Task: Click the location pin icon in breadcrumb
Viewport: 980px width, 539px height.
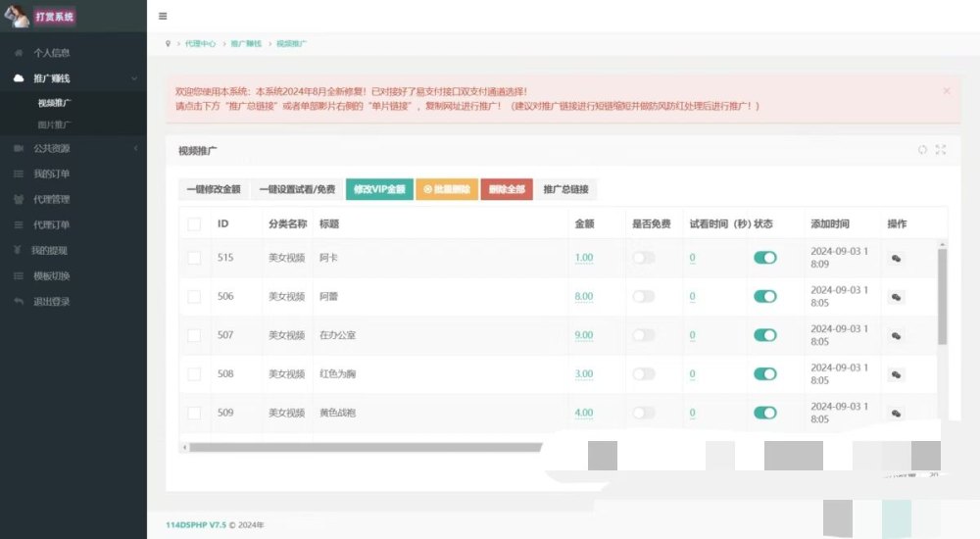Action: click(168, 44)
